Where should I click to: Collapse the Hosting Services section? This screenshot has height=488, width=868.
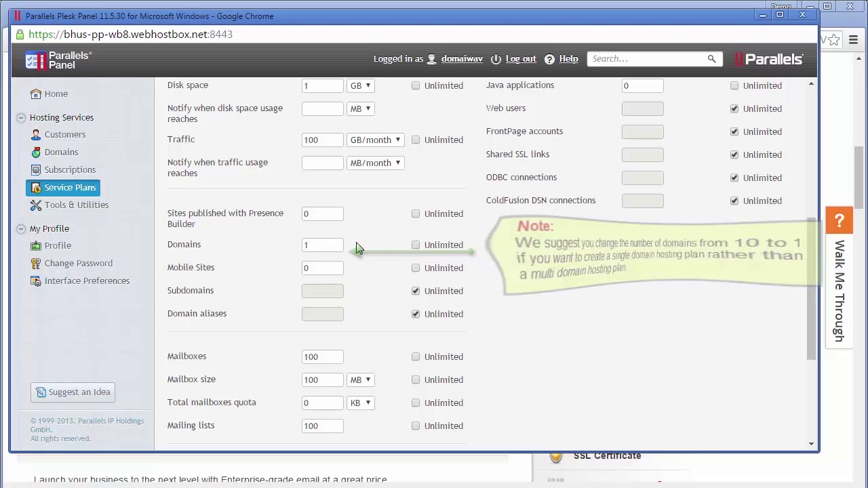[x=21, y=117]
